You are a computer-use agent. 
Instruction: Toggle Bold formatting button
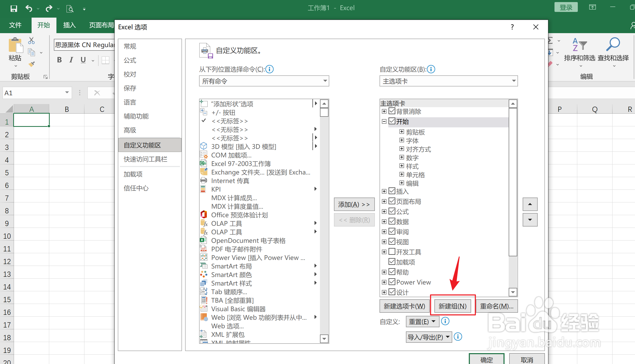[x=59, y=60]
